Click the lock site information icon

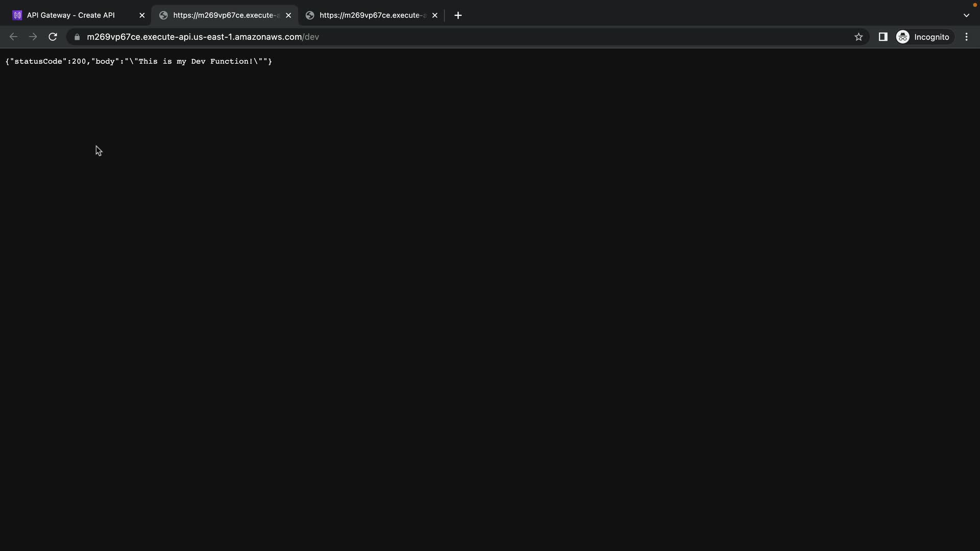tap(77, 37)
